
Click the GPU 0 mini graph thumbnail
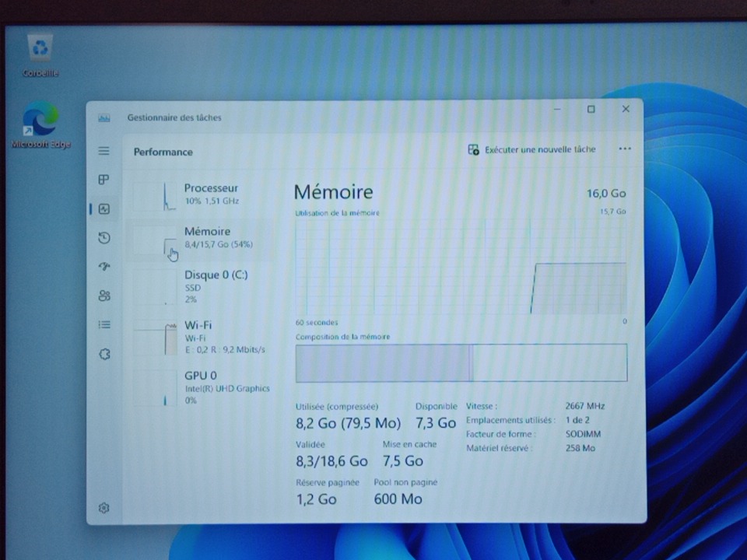[x=155, y=388]
